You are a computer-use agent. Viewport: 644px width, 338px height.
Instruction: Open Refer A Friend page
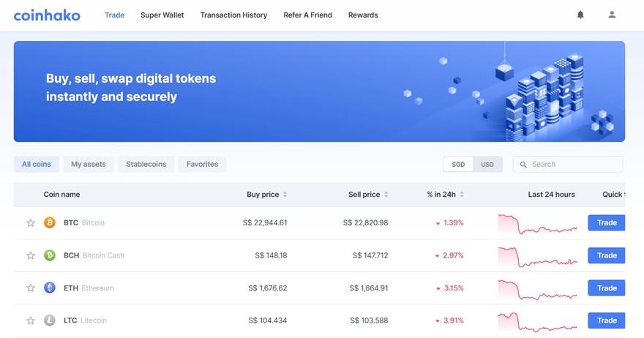[307, 15]
